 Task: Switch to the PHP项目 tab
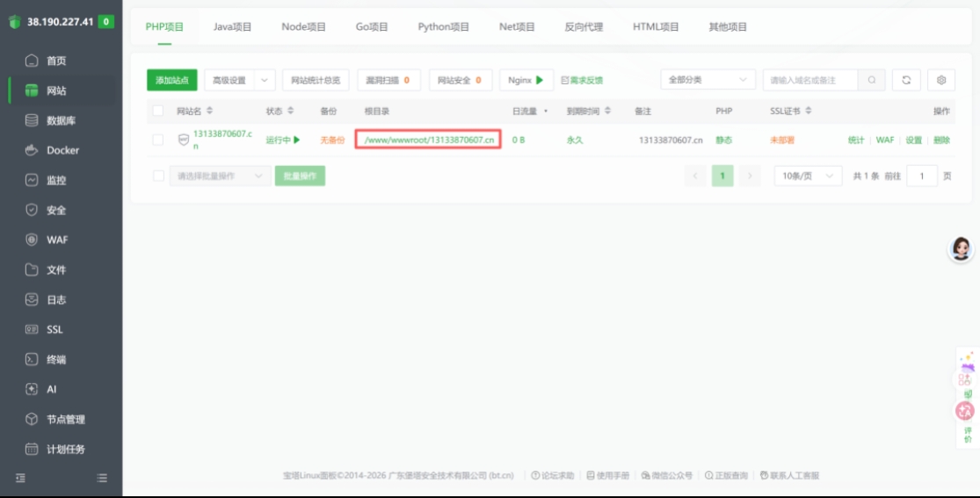[x=164, y=27]
